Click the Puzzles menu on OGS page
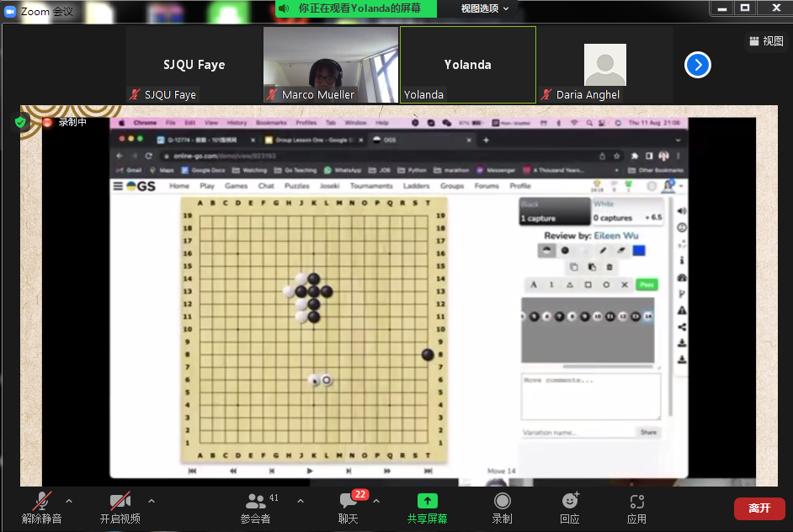 click(296, 186)
